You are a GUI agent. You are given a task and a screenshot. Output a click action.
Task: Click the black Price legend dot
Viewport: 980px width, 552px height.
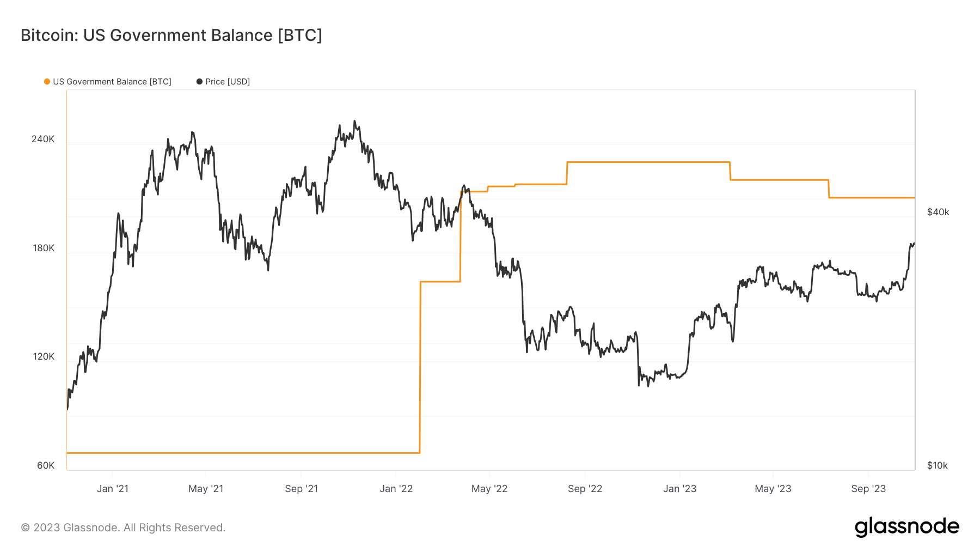pos(200,82)
